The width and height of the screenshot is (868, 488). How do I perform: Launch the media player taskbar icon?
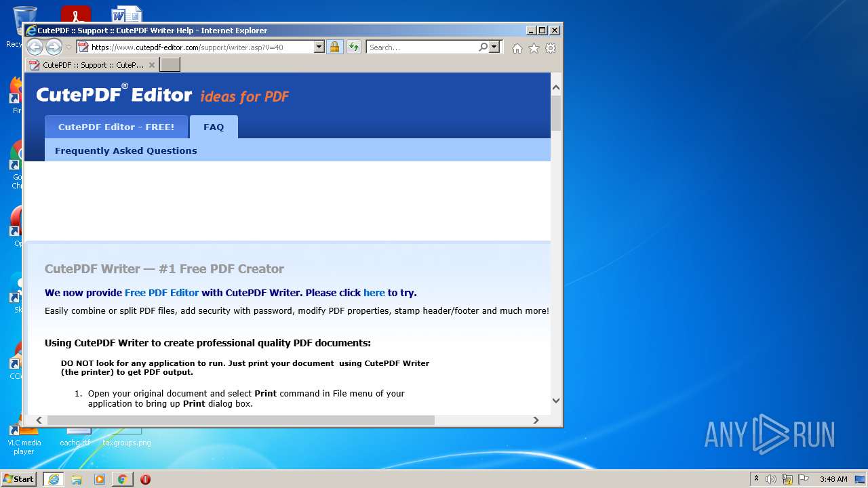click(100, 479)
